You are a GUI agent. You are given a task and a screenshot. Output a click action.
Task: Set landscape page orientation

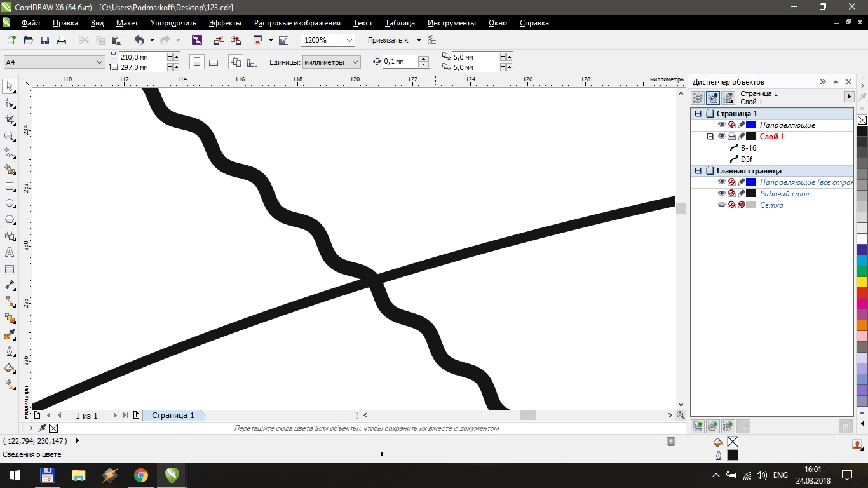[x=214, y=62]
